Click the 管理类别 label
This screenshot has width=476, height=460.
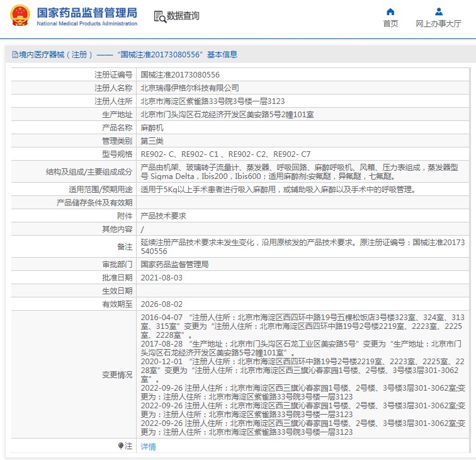[x=117, y=141]
